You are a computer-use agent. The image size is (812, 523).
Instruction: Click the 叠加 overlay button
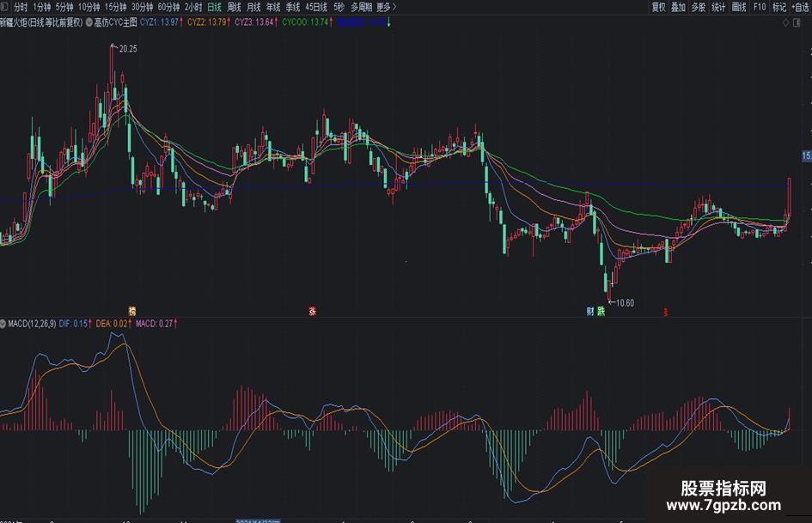679,7
